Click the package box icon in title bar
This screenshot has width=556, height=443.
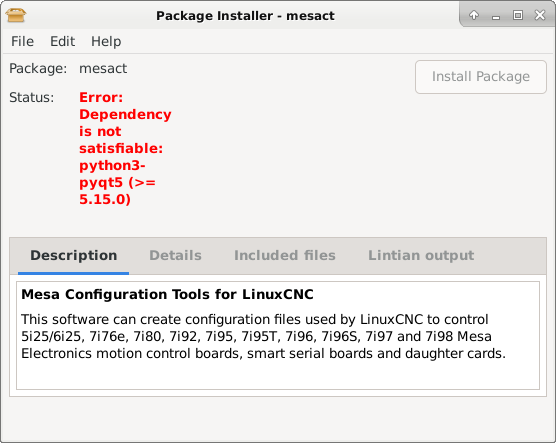tap(16, 15)
